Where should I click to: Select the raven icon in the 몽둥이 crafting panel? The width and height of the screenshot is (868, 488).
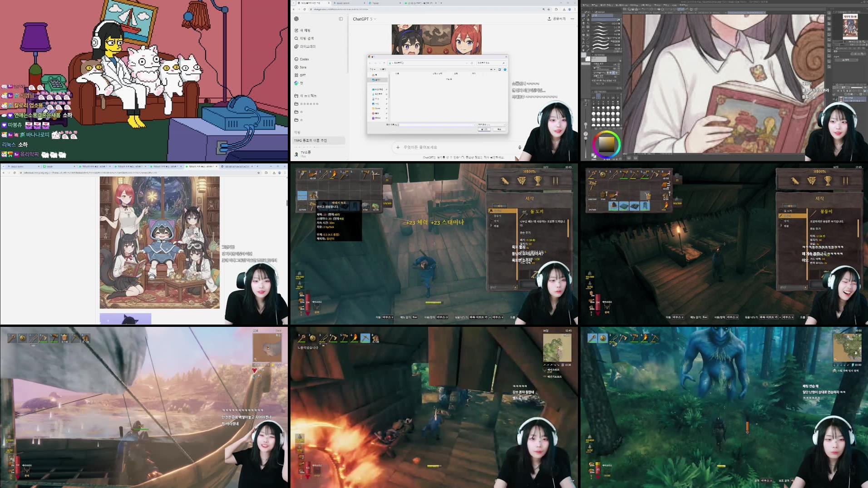pos(795,181)
